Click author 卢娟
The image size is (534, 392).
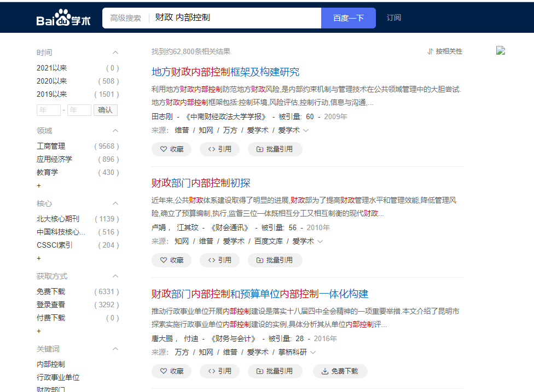[x=159, y=227]
